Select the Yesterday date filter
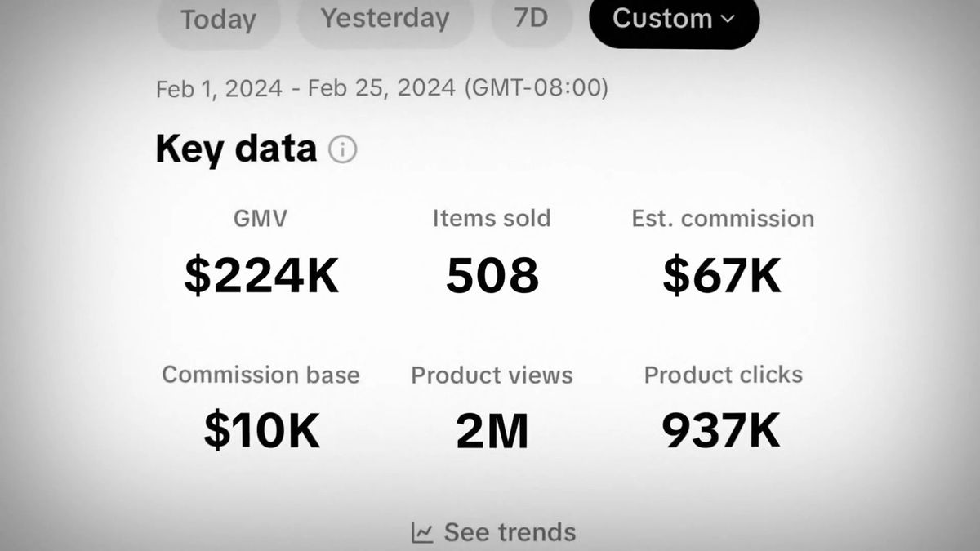Viewport: 980px width, 551px height. 385,19
